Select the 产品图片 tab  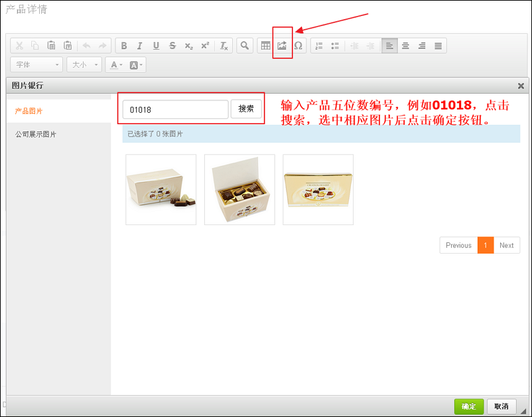[x=29, y=111]
